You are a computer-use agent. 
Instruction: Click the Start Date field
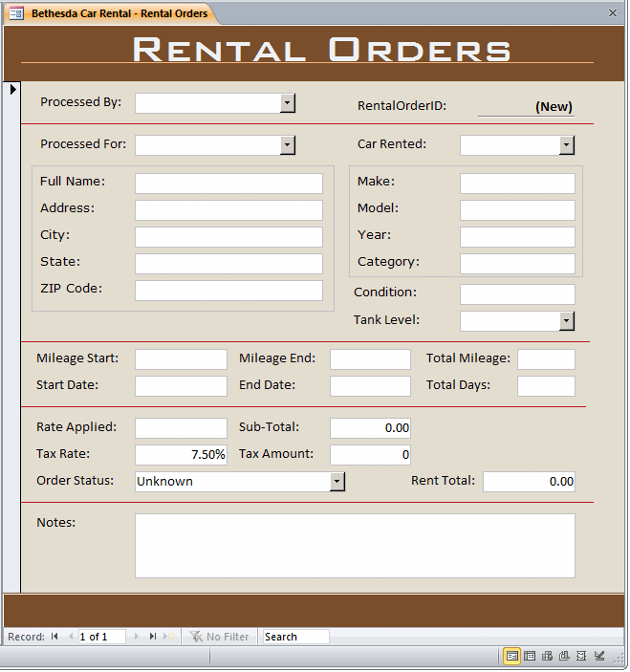pyautogui.click(x=182, y=386)
